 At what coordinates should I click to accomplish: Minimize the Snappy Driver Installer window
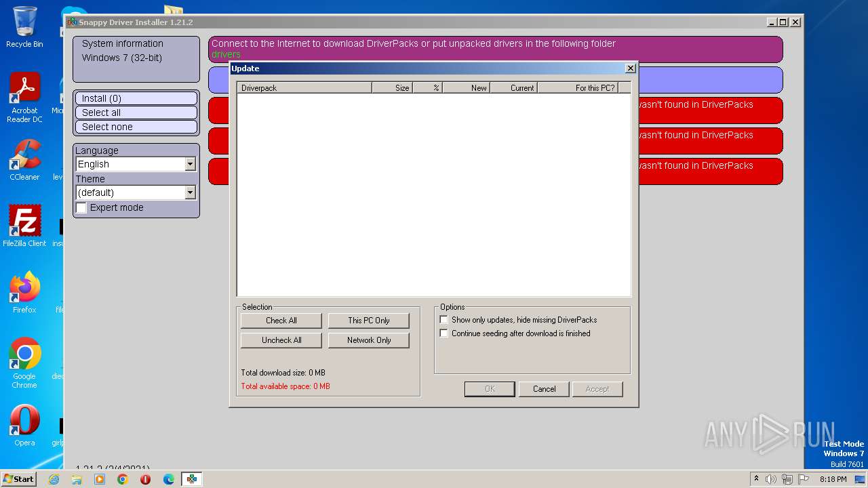pyautogui.click(x=772, y=22)
